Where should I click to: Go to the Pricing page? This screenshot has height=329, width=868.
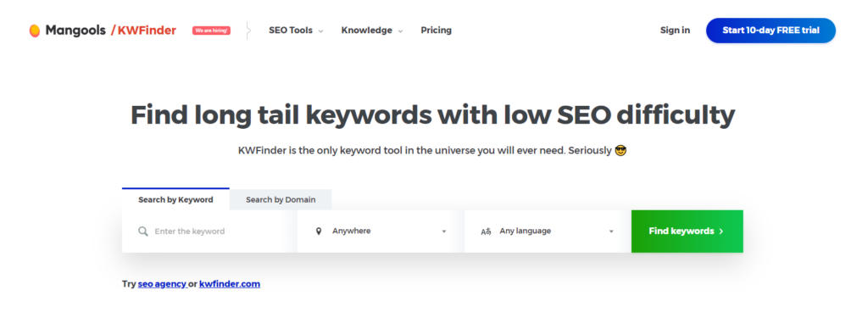coord(437,31)
